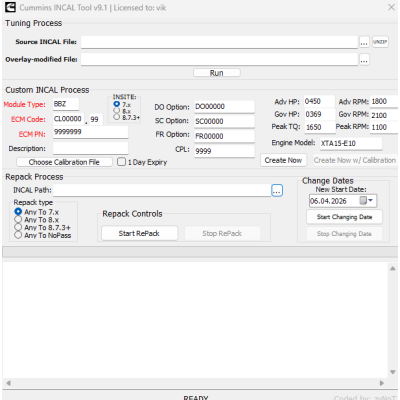Click the log scrollbar up arrow

[x=393, y=268]
